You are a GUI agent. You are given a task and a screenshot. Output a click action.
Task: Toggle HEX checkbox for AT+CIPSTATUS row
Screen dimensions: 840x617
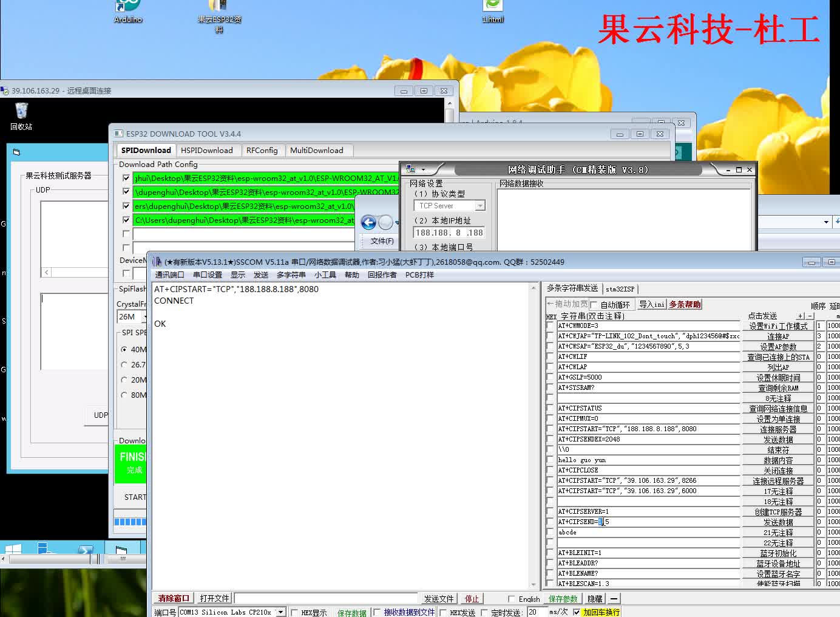tap(550, 408)
